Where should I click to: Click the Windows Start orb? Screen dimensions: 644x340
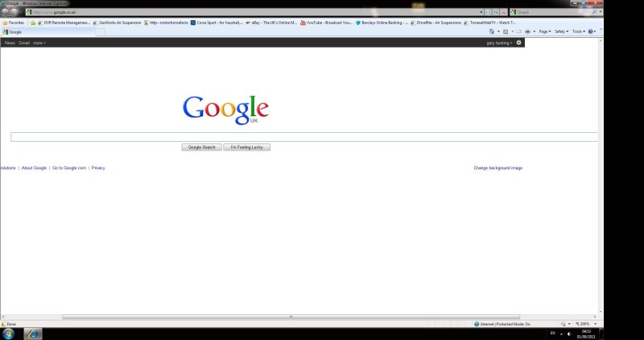[x=9, y=334]
